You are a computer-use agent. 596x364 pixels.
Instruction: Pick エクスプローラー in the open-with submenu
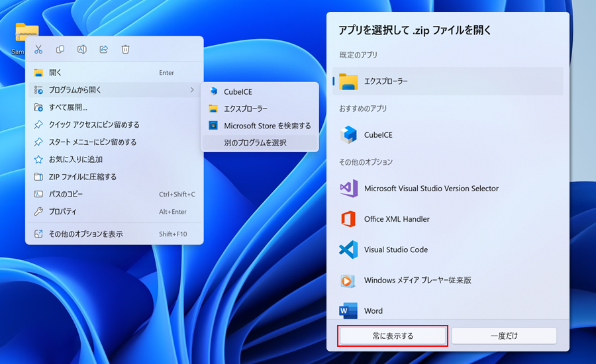pyautogui.click(x=260, y=109)
